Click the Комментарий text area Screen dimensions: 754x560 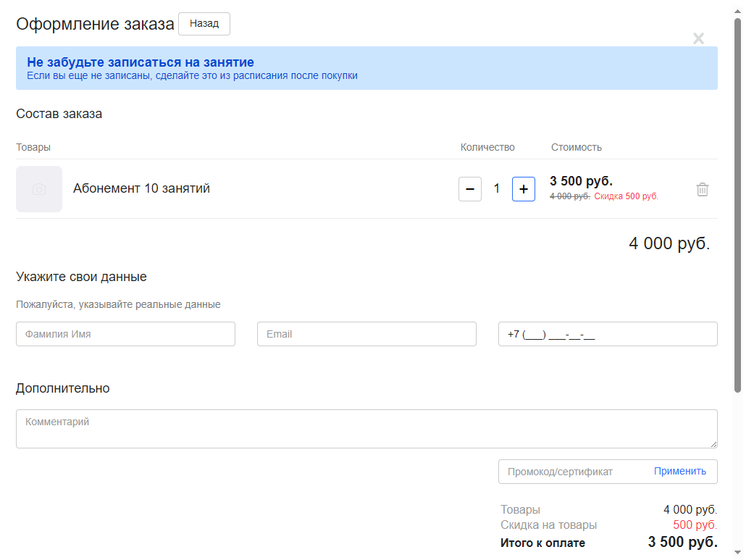coord(366,428)
